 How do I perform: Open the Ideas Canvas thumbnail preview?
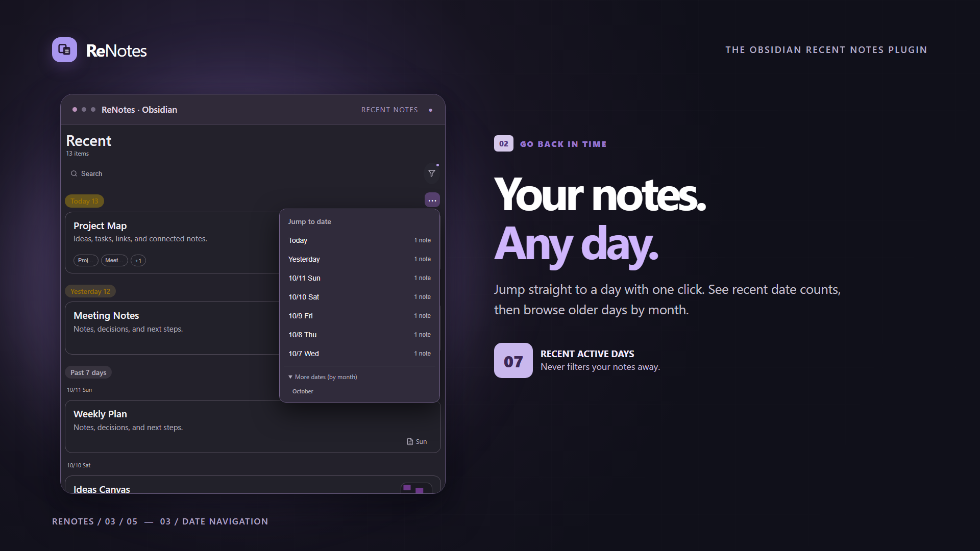pyautogui.click(x=416, y=489)
